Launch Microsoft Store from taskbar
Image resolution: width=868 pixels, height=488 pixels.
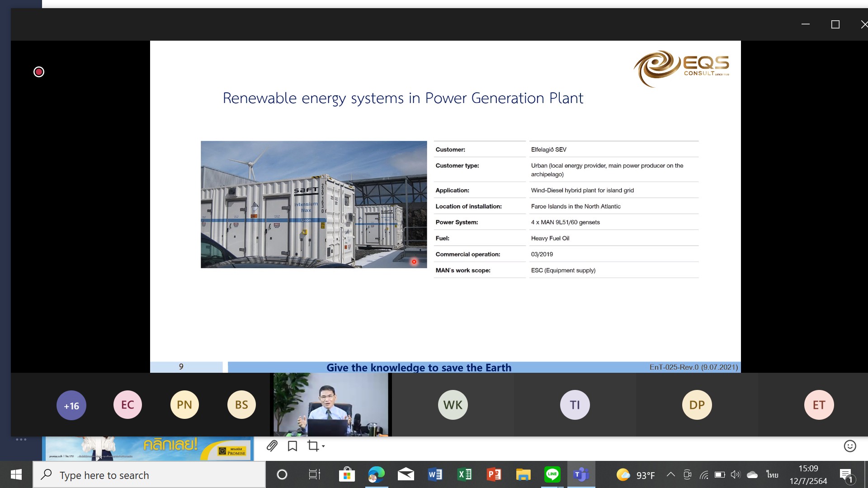click(347, 474)
